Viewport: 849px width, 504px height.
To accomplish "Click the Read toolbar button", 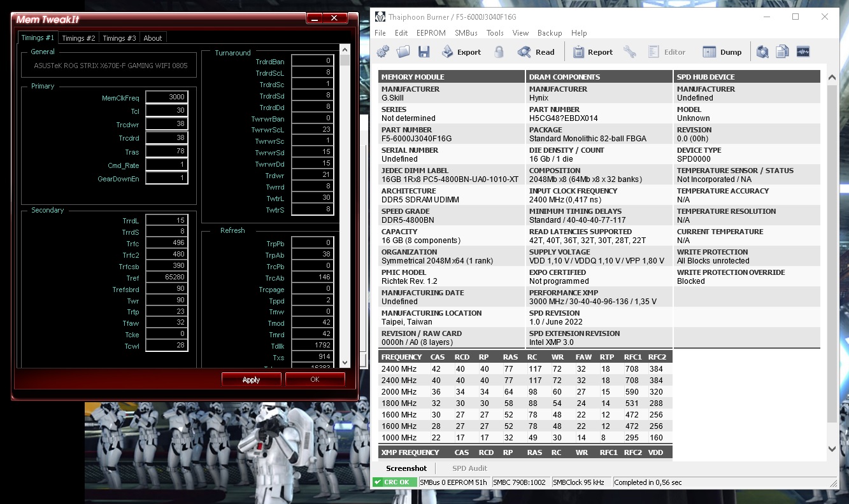I will coord(536,52).
